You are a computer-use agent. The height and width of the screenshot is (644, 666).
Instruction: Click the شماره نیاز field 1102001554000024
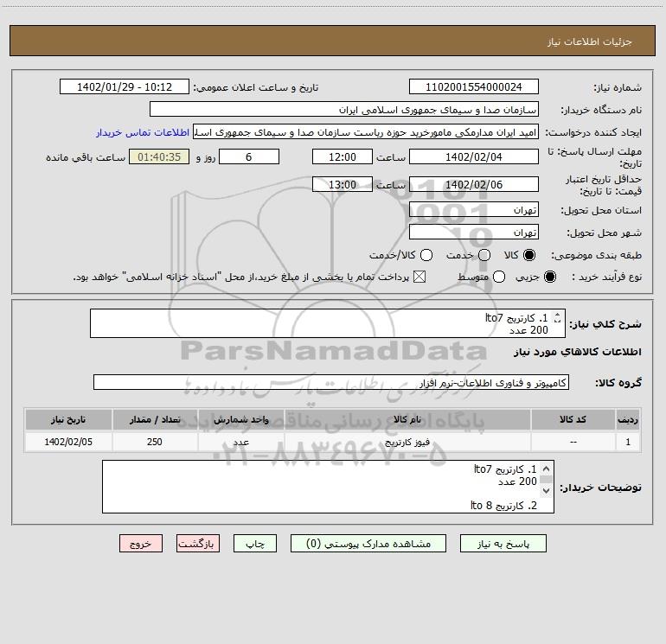point(474,86)
